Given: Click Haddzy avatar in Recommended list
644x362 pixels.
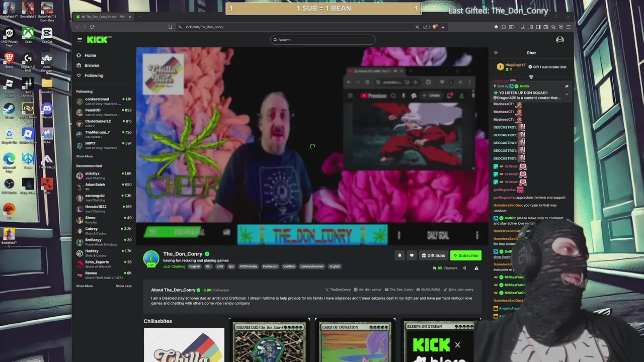Looking at the screenshot, I should point(79,253).
